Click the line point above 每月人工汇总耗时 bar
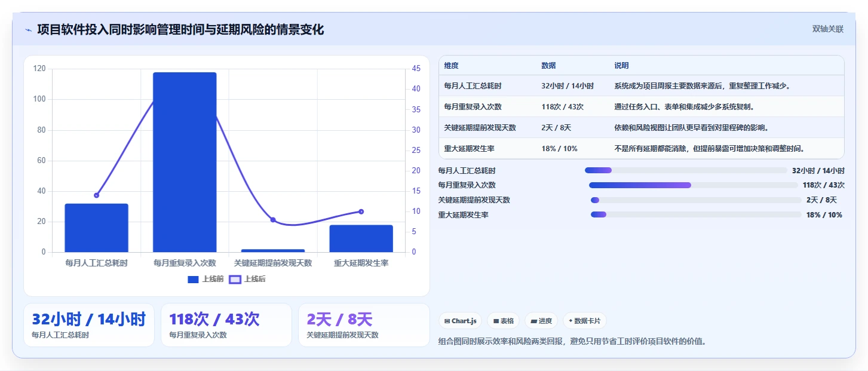 (96, 195)
